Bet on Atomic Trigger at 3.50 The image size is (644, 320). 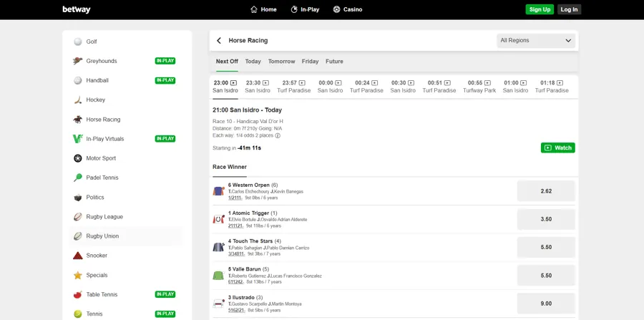(546, 219)
